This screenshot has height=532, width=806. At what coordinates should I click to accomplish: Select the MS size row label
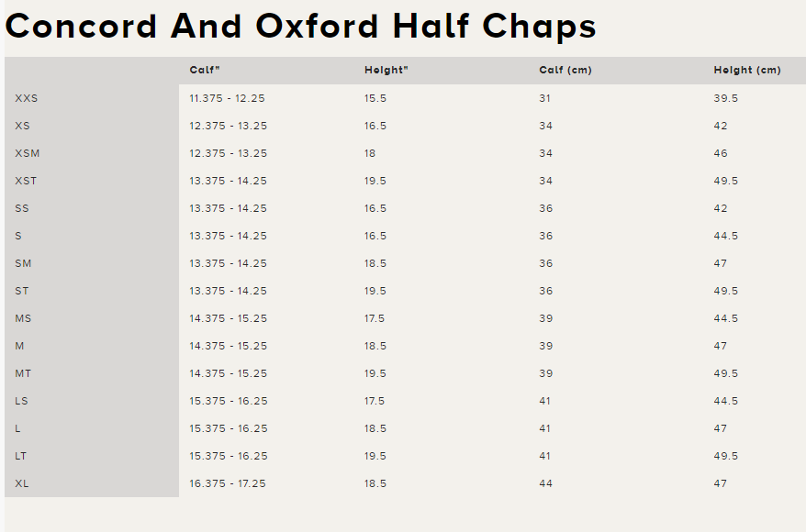pyautogui.click(x=23, y=318)
